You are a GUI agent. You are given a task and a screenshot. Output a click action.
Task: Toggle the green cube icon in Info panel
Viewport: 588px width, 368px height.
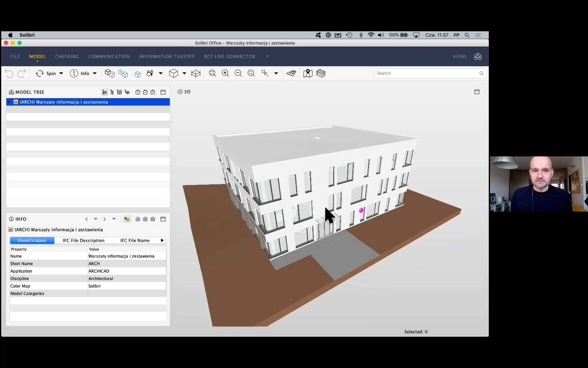pyautogui.click(x=127, y=219)
